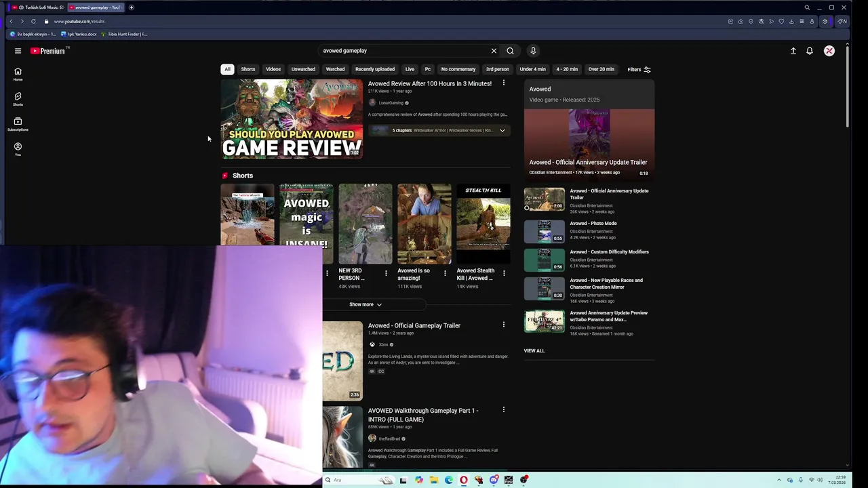The height and width of the screenshot is (488, 868).
Task: Select the Over 20 min filter chip
Action: [601, 69]
